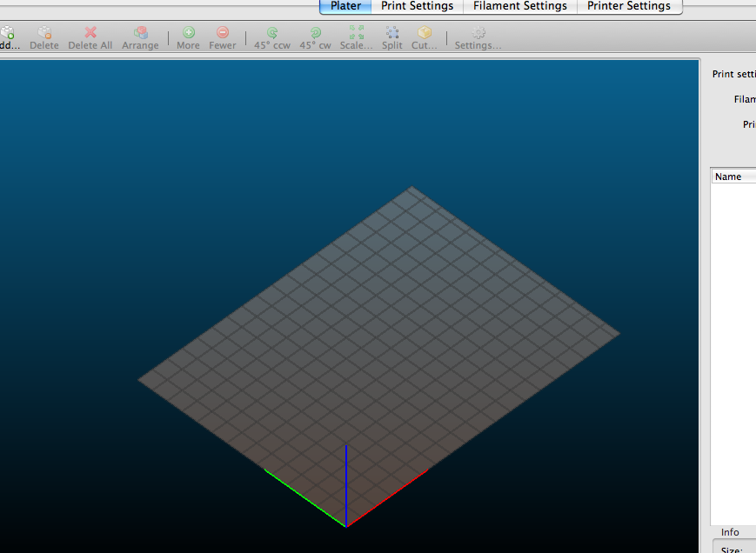
Task: Add a copy with the More icon
Action: tap(189, 32)
